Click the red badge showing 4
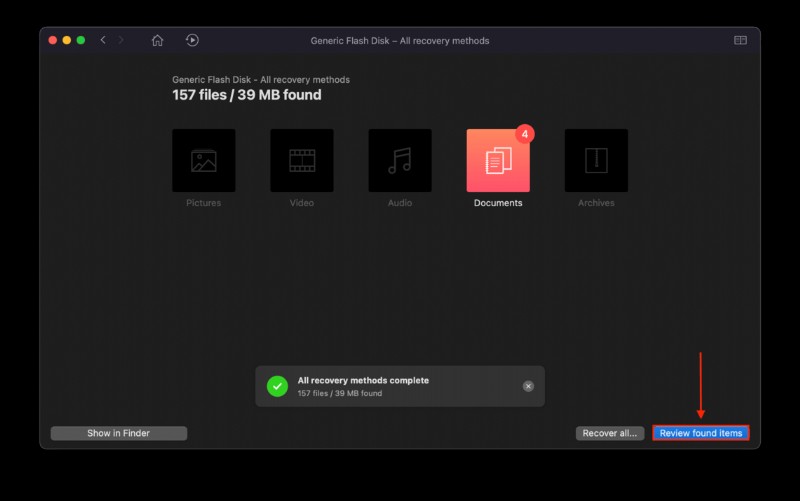This screenshot has width=800, height=501. pos(524,134)
